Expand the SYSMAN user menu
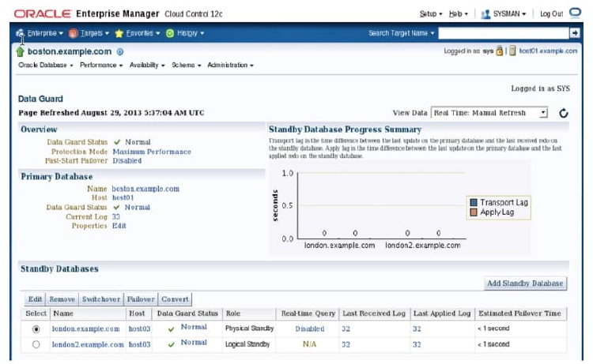593x364 pixels. pyautogui.click(x=509, y=14)
